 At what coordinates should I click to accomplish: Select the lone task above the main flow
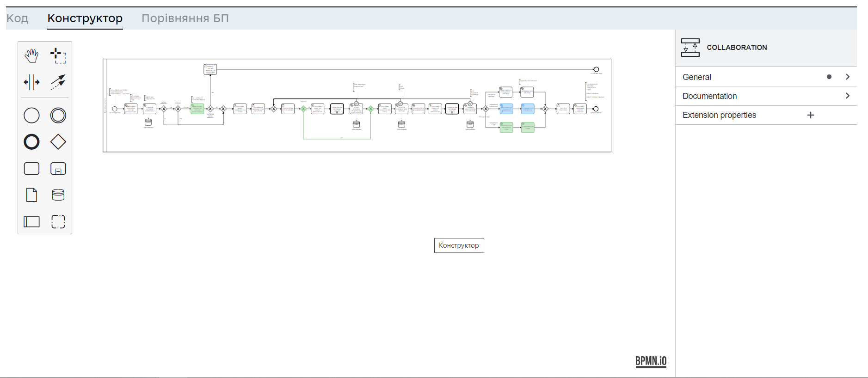pos(210,69)
